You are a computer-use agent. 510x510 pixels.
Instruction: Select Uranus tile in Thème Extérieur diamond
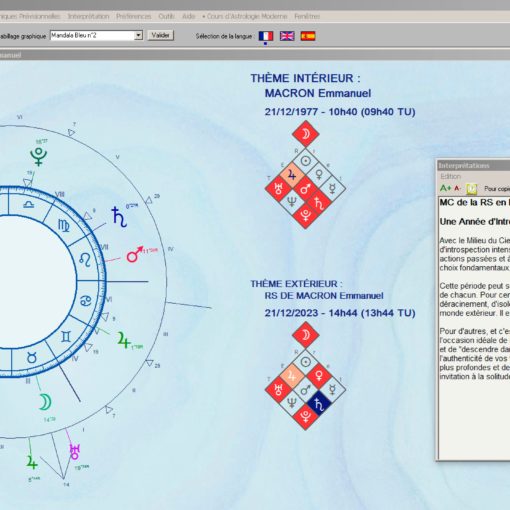278,389
